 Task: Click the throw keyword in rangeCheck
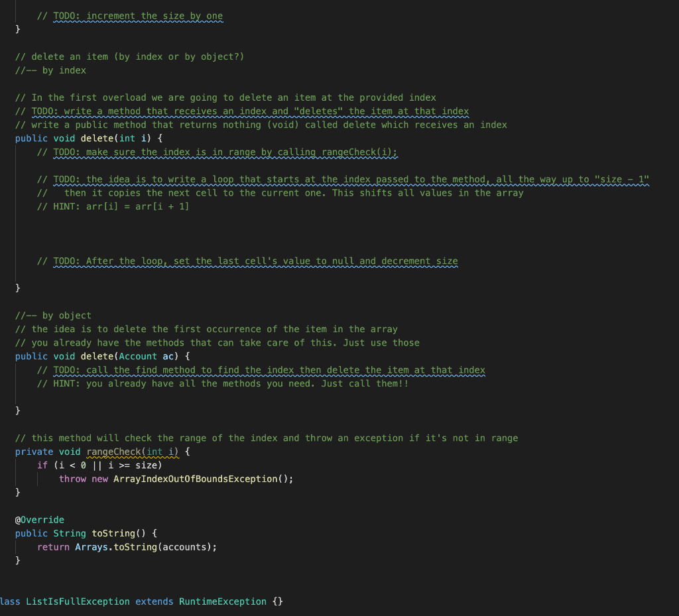pos(73,479)
